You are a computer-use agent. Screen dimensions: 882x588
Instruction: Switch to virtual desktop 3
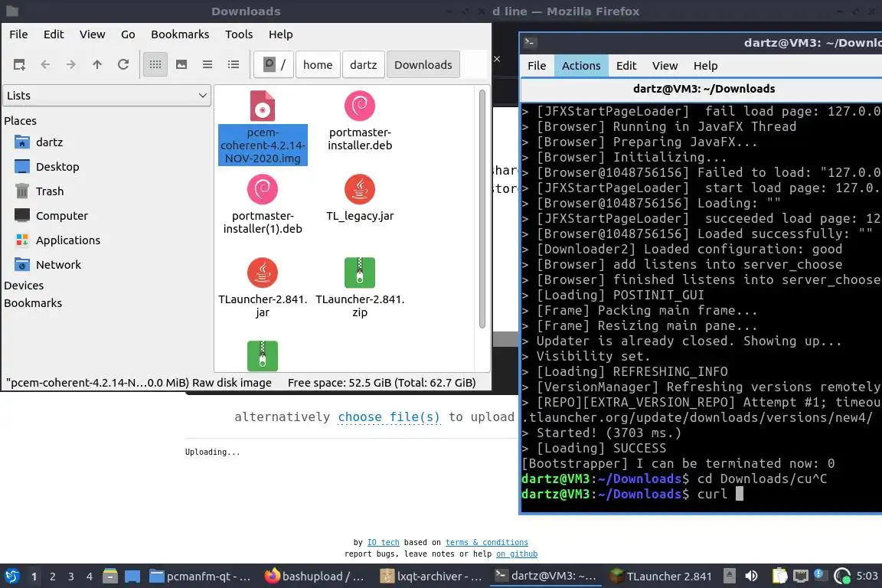(x=71, y=577)
